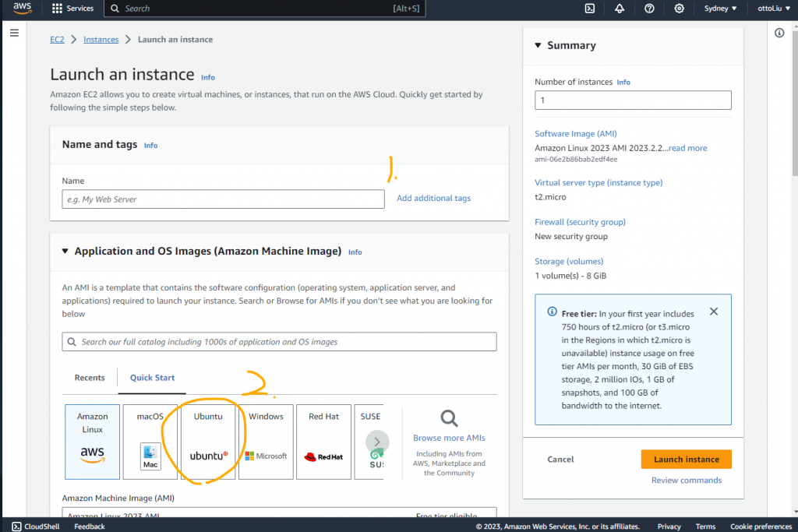The width and height of the screenshot is (798, 532).
Task: Open Terms link in footer
Action: 705,527
